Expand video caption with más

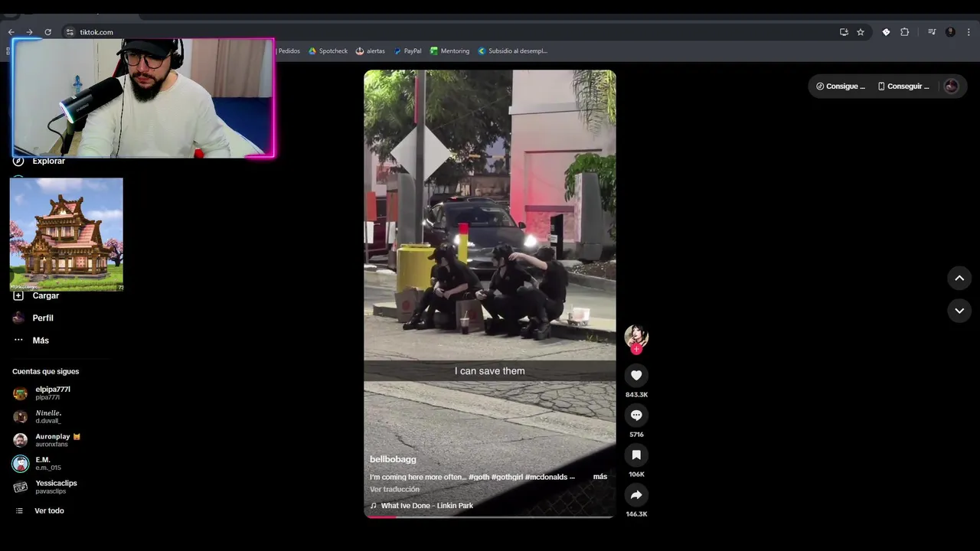coord(600,477)
